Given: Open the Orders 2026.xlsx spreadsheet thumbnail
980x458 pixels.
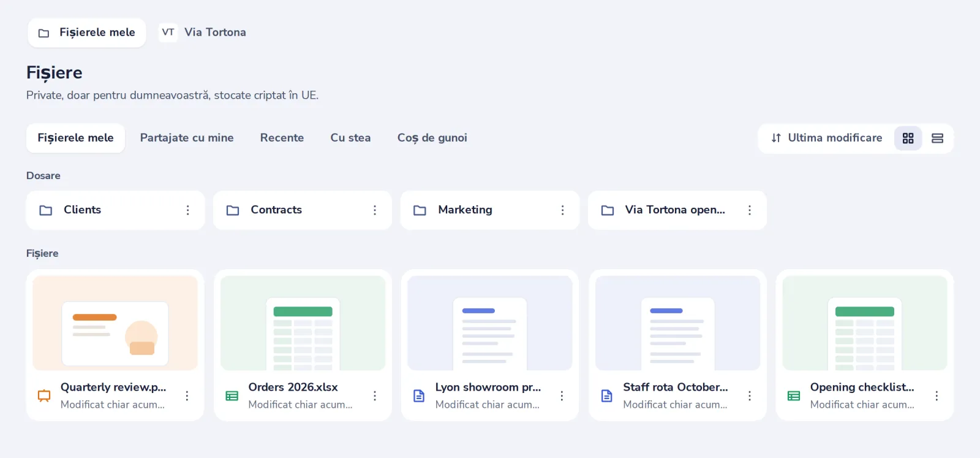Looking at the screenshot, I should coord(303,323).
